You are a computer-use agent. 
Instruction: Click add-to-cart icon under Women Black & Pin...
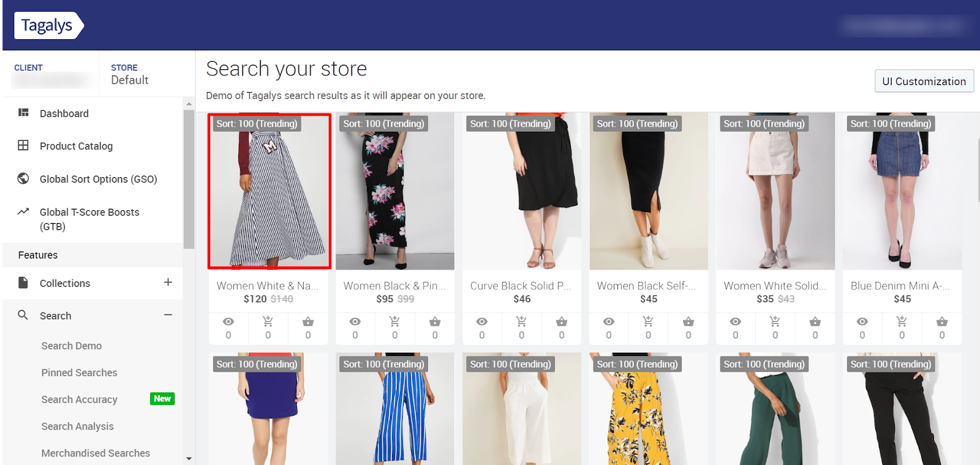tap(394, 321)
